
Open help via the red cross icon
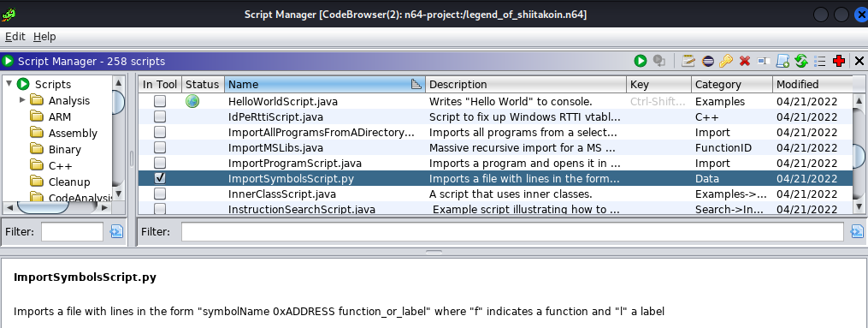click(x=839, y=61)
